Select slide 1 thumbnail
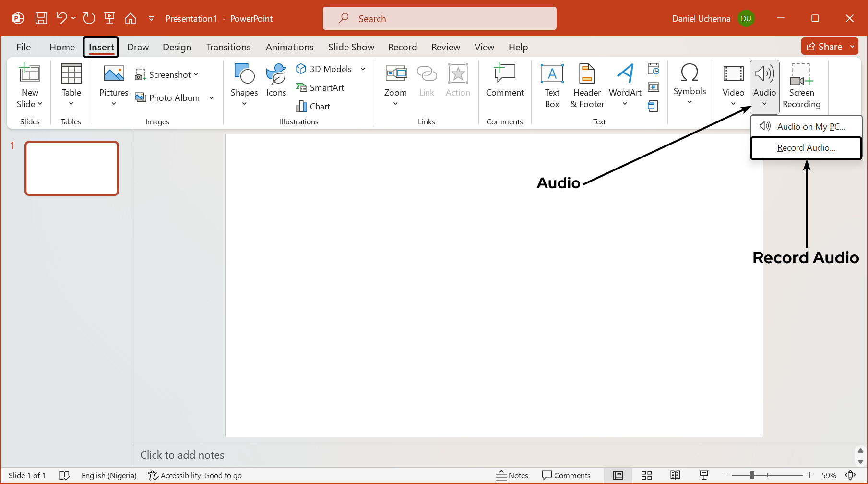This screenshot has width=868, height=484. [x=72, y=168]
